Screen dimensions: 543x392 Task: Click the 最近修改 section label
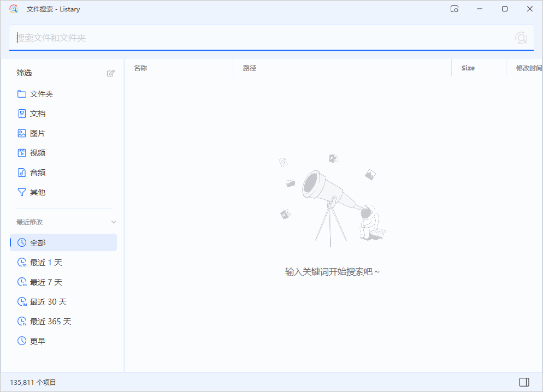(x=29, y=222)
